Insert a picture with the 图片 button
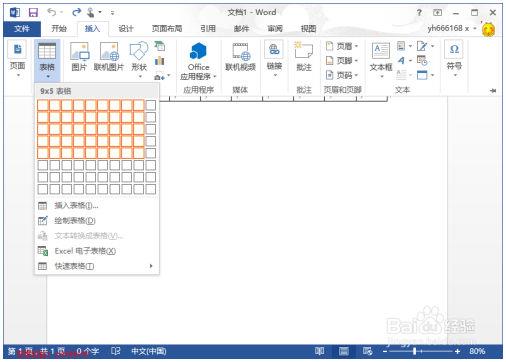The image size is (506, 362). [x=79, y=57]
